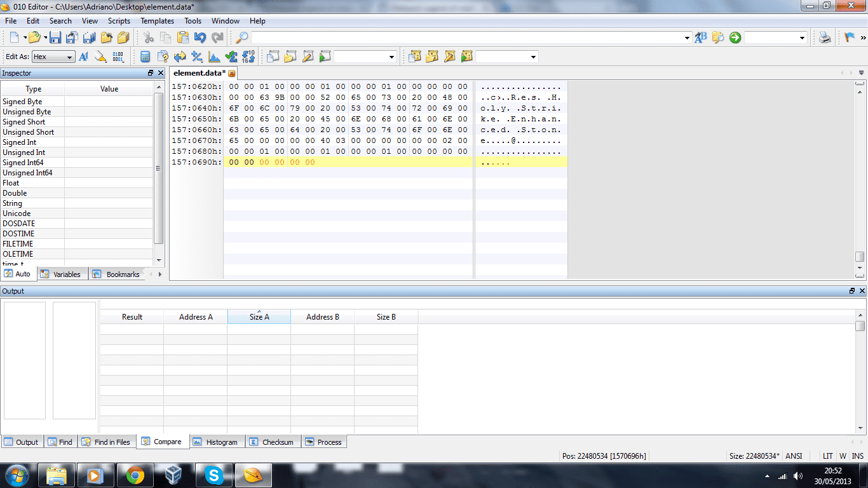Image resolution: width=868 pixels, height=488 pixels.
Task: Toggle the W indicator in status bar
Action: point(843,456)
